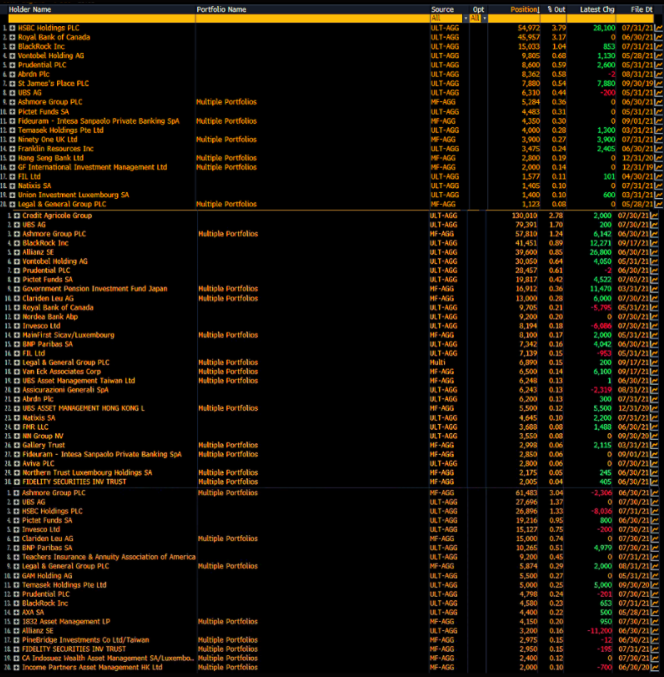
Task: Open chart icon for Assicurazioni Generali SpA row
Action: click(655, 390)
